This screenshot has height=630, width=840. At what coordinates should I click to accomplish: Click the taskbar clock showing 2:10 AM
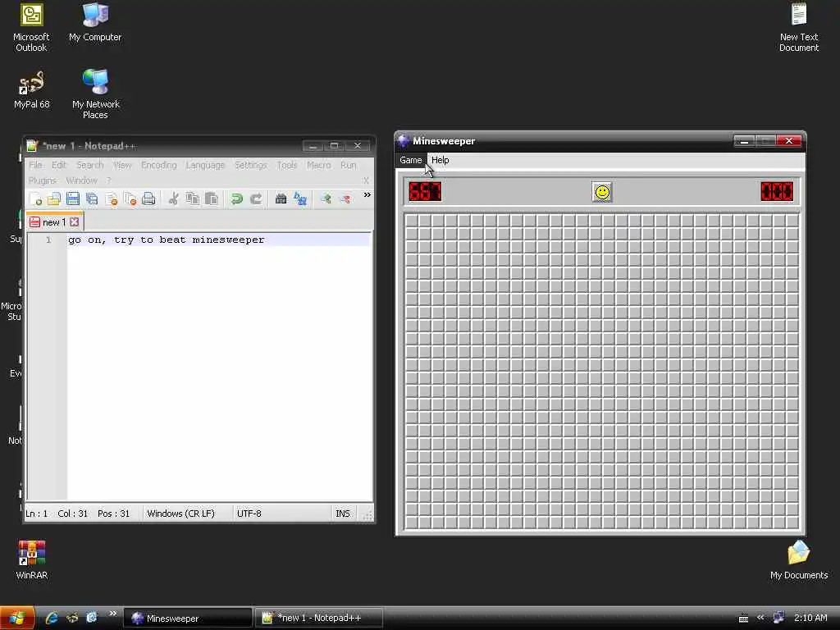(810, 618)
